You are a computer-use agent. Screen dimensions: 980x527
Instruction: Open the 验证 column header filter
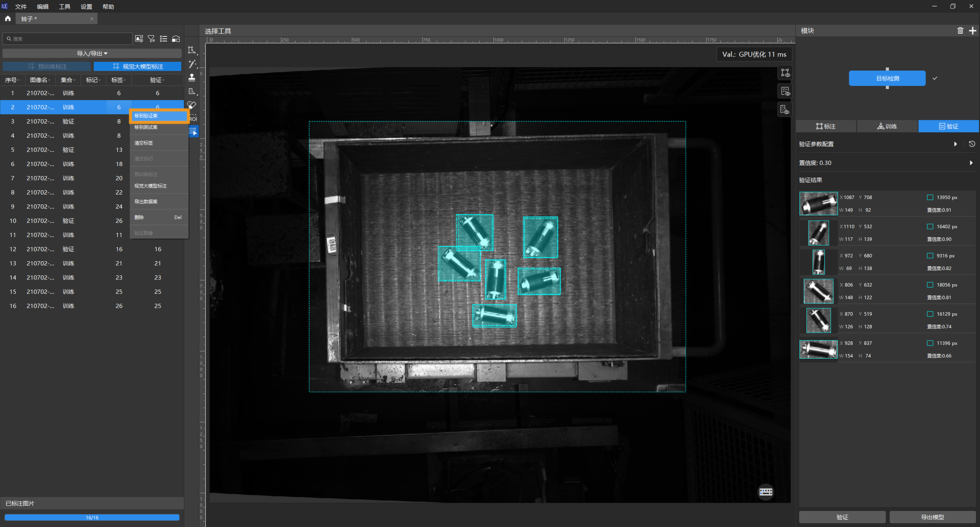[x=157, y=80]
